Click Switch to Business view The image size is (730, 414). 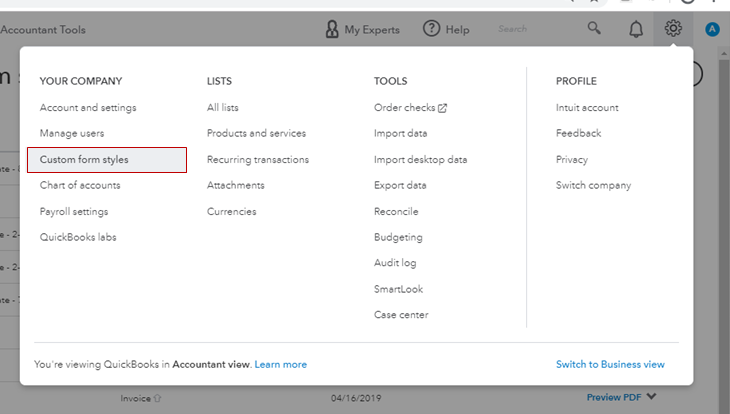tap(610, 365)
